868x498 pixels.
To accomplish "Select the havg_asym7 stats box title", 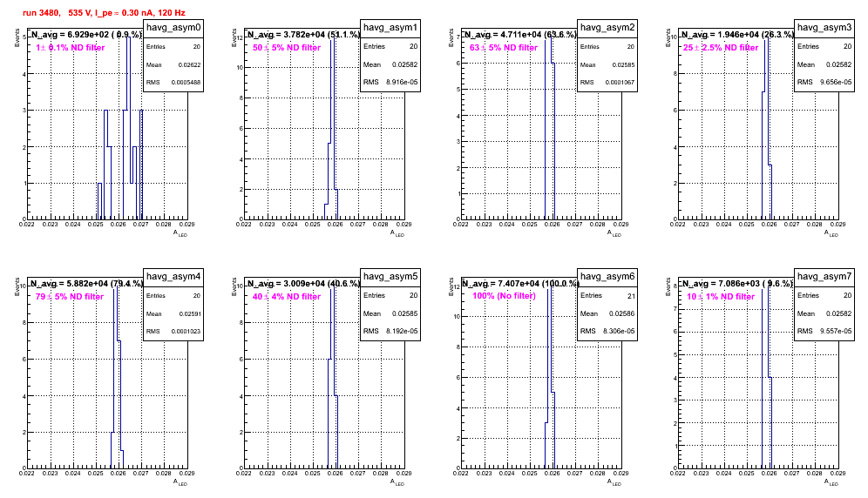I will pos(824,277).
